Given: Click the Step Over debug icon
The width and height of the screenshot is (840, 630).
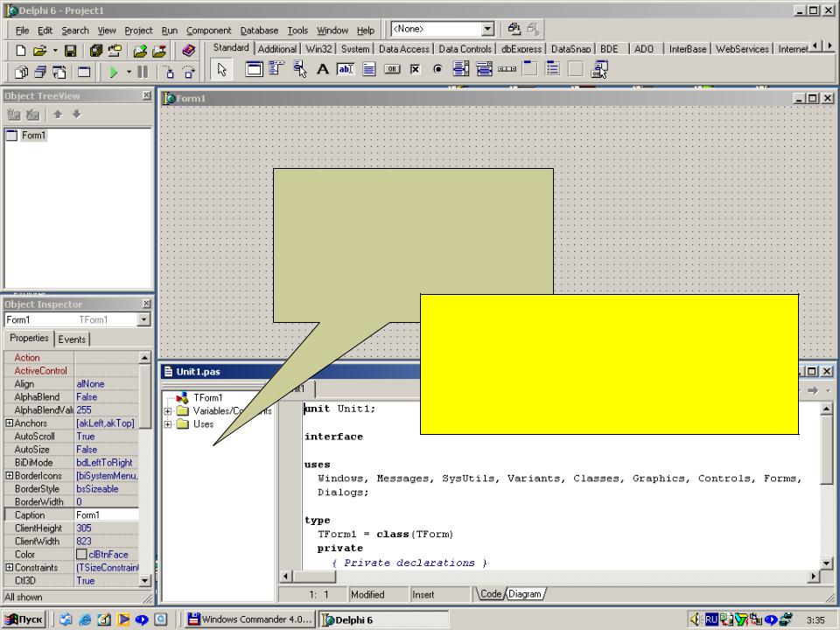Looking at the screenshot, I should tap(188, 71).
